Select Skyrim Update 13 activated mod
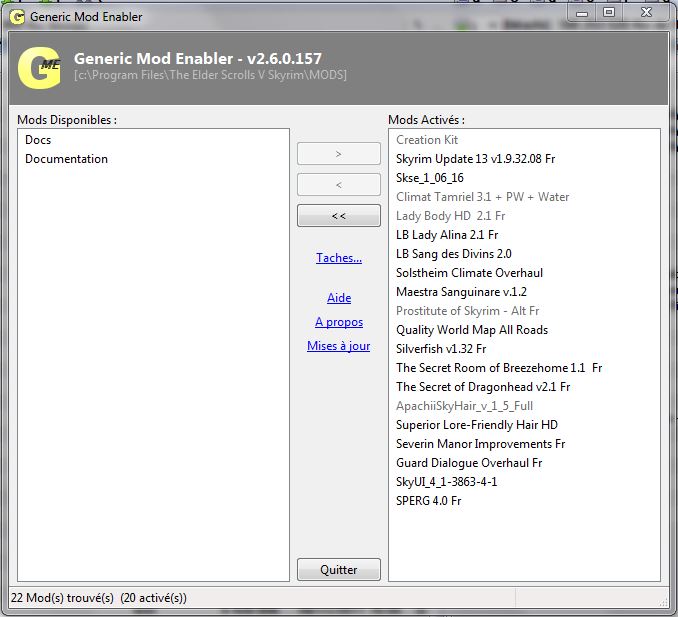 pyautogui.click(x=475, y=159)
